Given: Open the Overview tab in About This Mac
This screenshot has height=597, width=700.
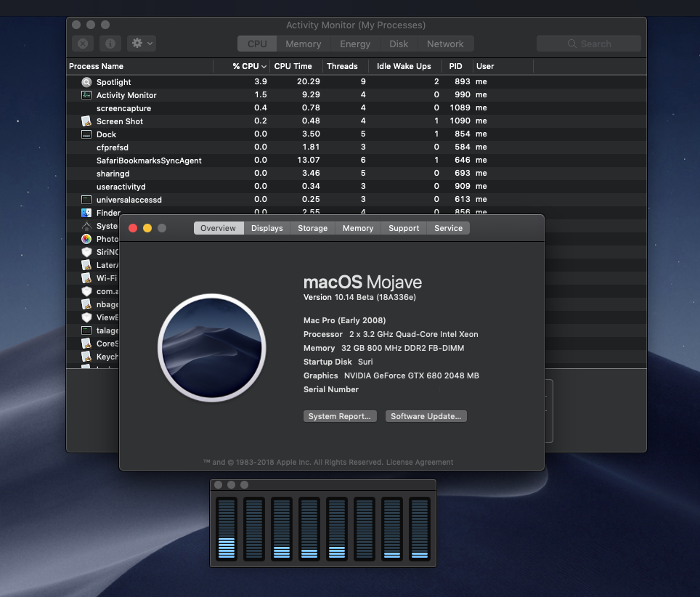Looking at the screenshot, I should coord(219,228).
